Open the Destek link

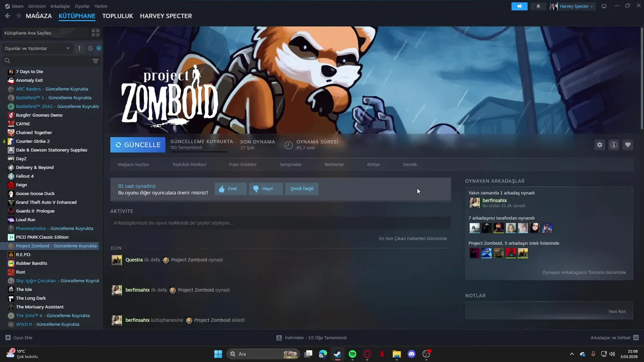coord(410,164)
